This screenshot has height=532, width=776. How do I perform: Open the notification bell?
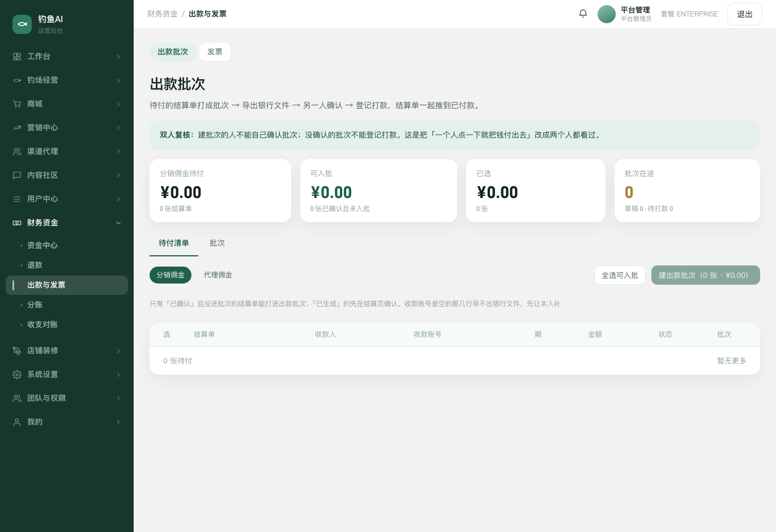(583, 14)
